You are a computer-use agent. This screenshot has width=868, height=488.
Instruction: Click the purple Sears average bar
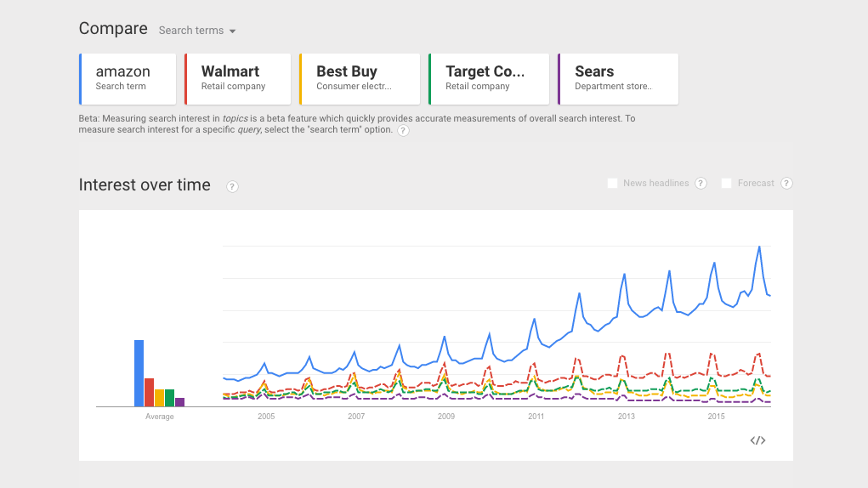(x=179, y=402)
